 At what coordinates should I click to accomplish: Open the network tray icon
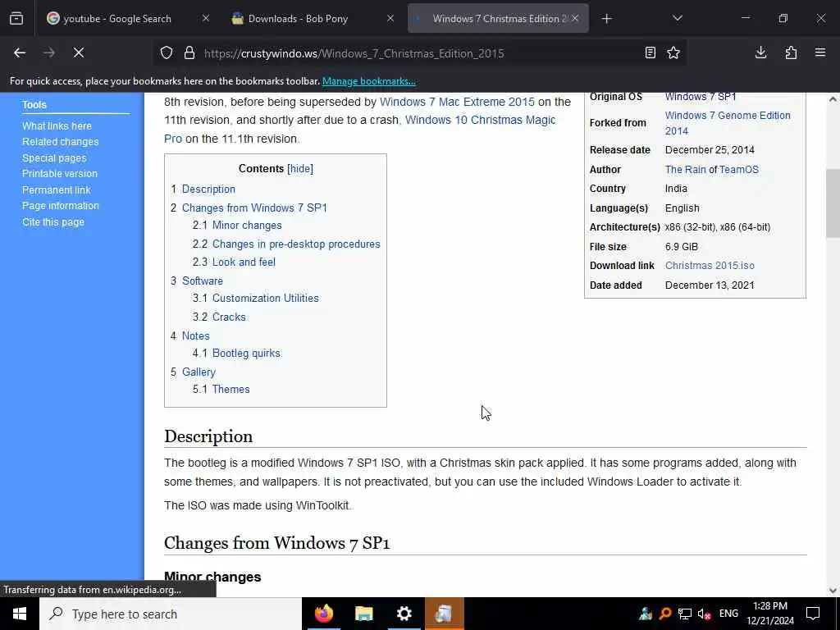point(685,614)
